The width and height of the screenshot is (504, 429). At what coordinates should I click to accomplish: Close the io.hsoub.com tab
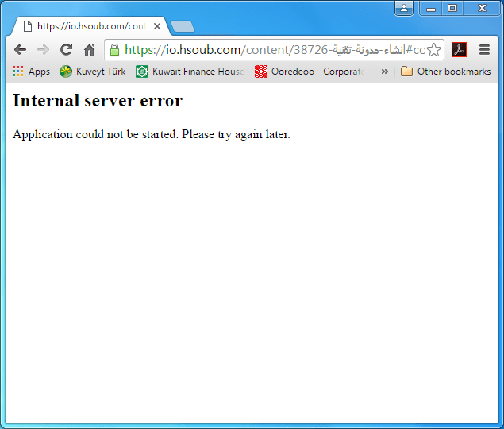[157, 26]
